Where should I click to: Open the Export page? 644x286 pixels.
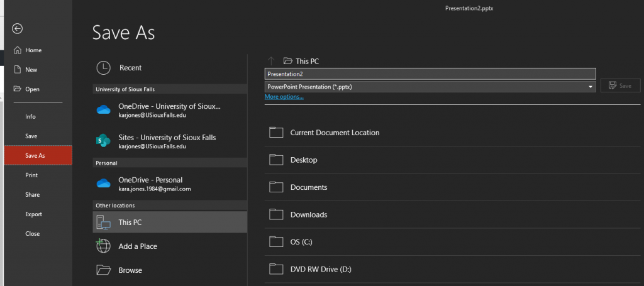click(34, 214)
